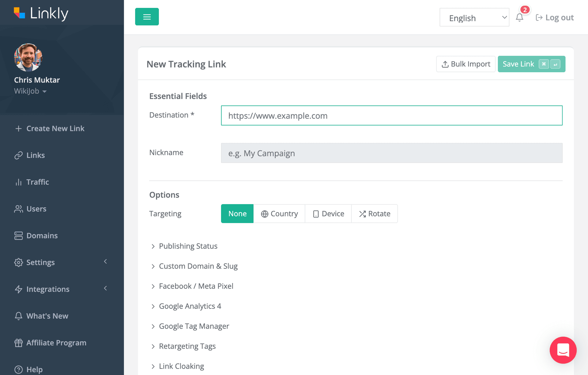Navigate to the Affiliate Program
Viewport: 588px width, 375px height.
(x=56, y=342)
